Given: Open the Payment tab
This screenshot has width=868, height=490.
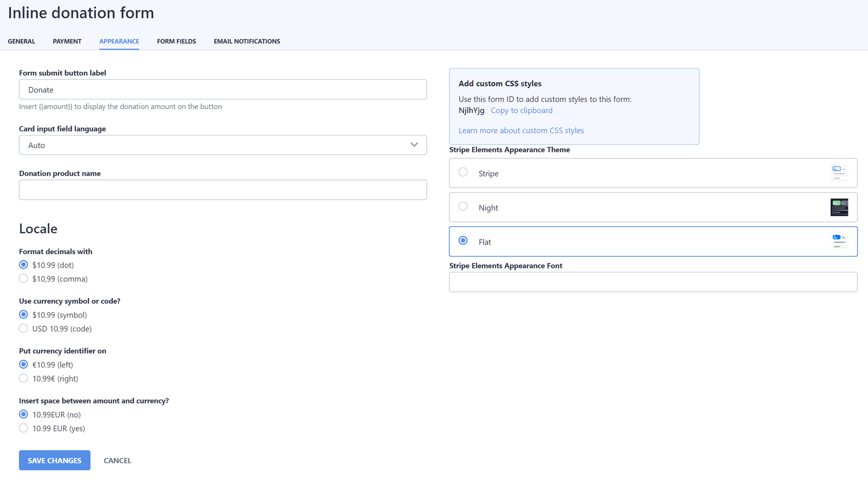Looking at the screenshot, I should point(67,41).
